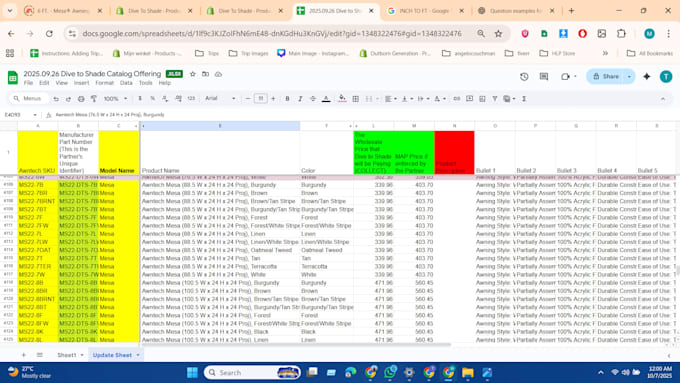The image size is (680, 383).
Task: Open the Data menu
Action: tap(126, 83)
